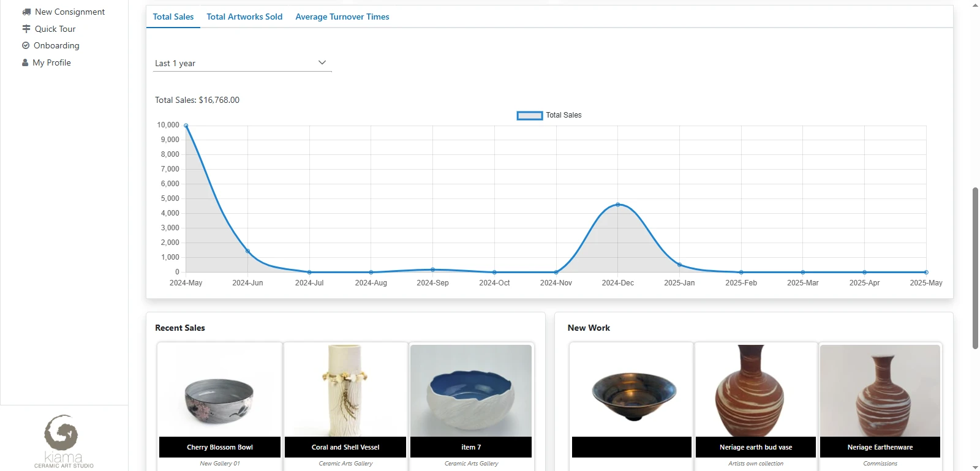Select the Total Sales tab
Viewport: 980px width, 471px height.
(173, 17)
